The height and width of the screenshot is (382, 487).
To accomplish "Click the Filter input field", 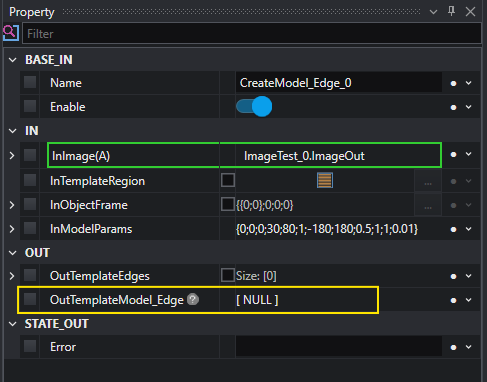I will (x=252, y=33).
